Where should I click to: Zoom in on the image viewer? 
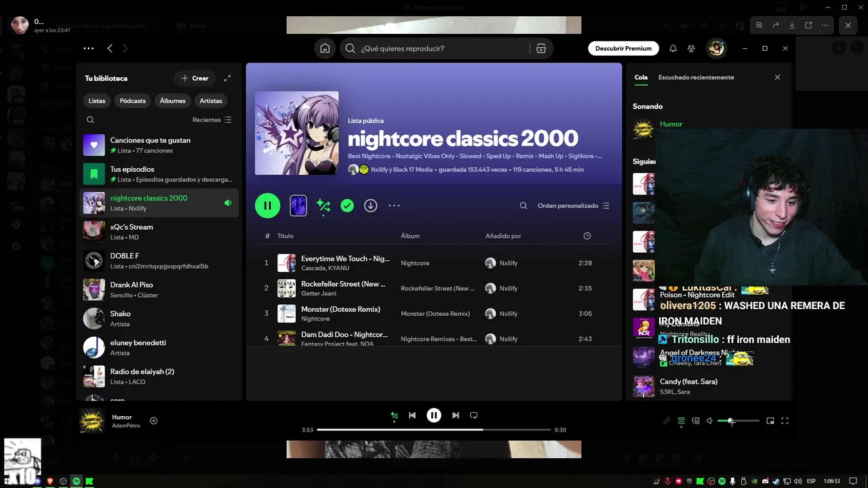click(x=759, y=25)
